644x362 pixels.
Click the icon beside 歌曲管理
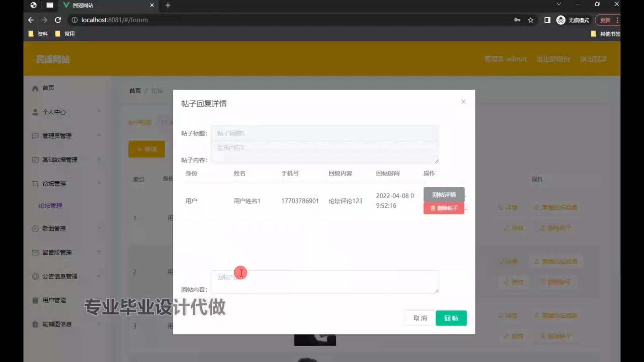[35, 229]
